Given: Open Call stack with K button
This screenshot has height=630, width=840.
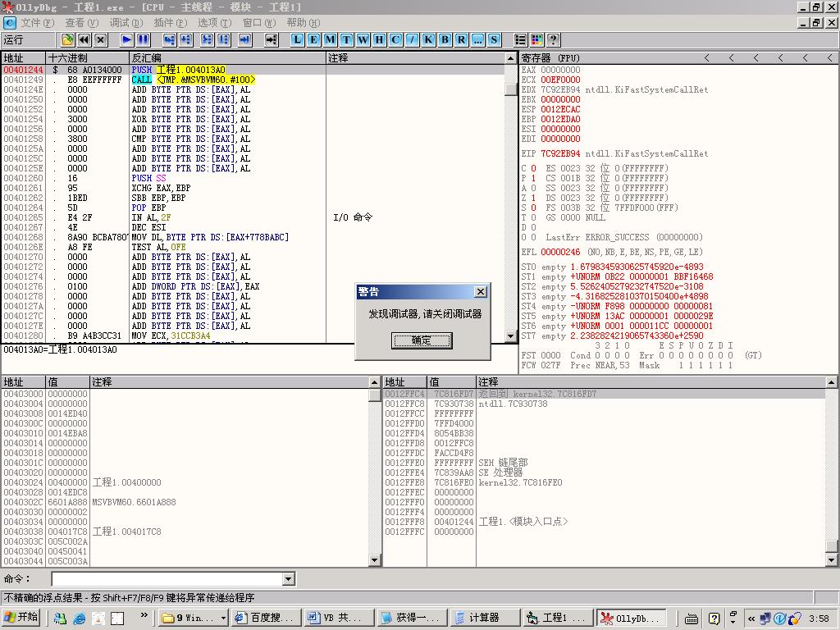Looking at the screenshot, I should click(x=428, y=39).
